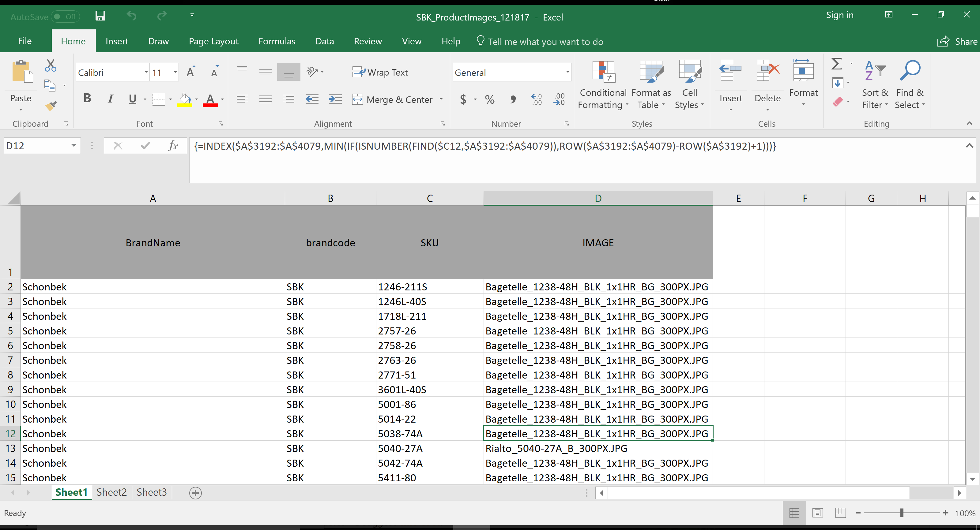Open the Number Format General dropdown
Screen dimensions: 980x530
567,72
